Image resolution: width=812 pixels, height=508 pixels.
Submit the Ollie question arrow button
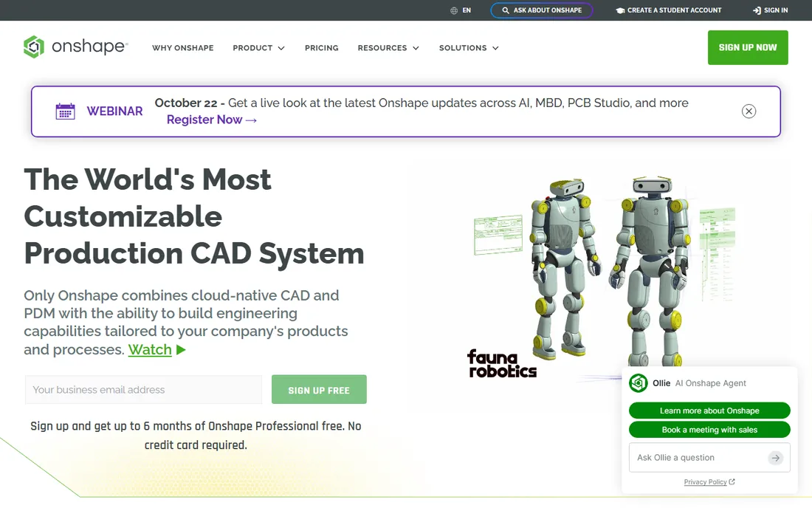click(x=775, y=458)
